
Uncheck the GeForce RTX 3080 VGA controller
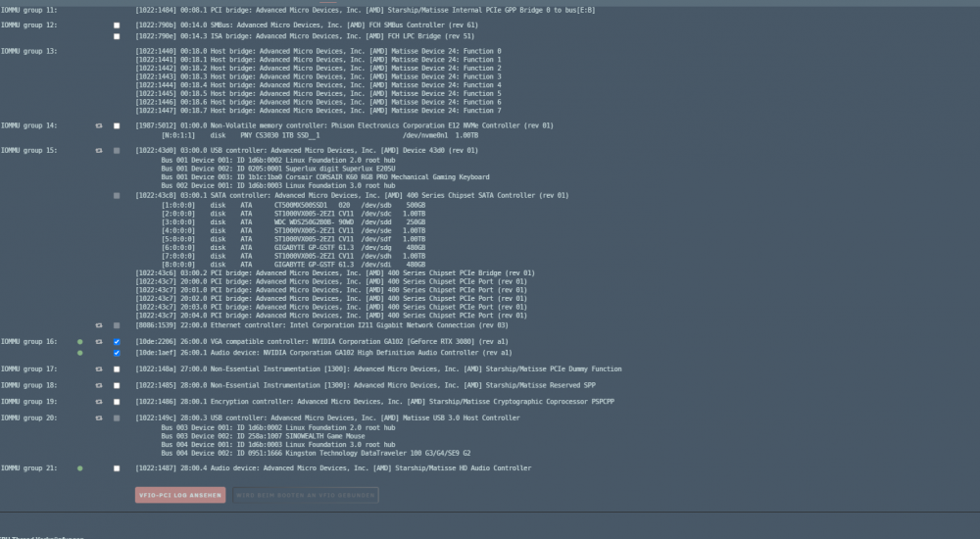[x=117, y=342]
